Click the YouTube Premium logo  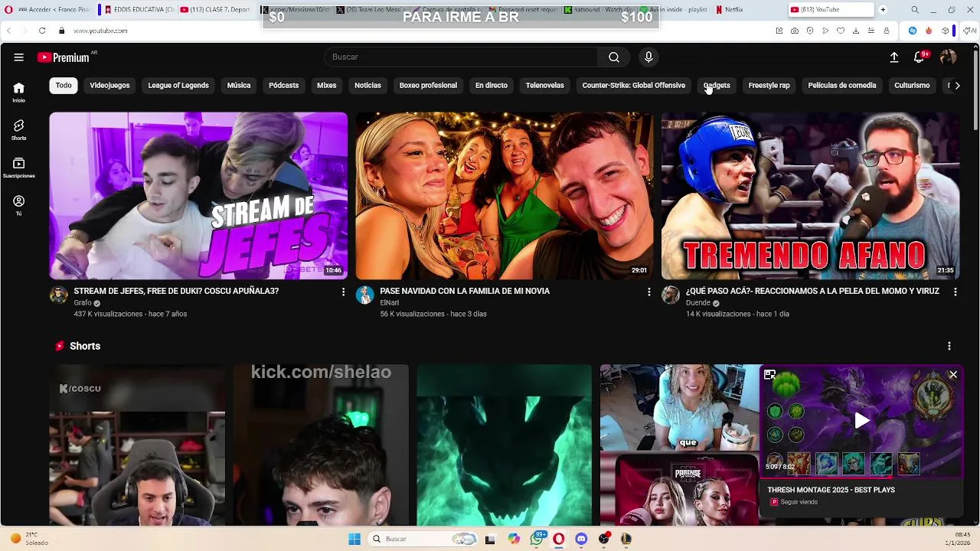pyautogui.click(x=64, y=57)
